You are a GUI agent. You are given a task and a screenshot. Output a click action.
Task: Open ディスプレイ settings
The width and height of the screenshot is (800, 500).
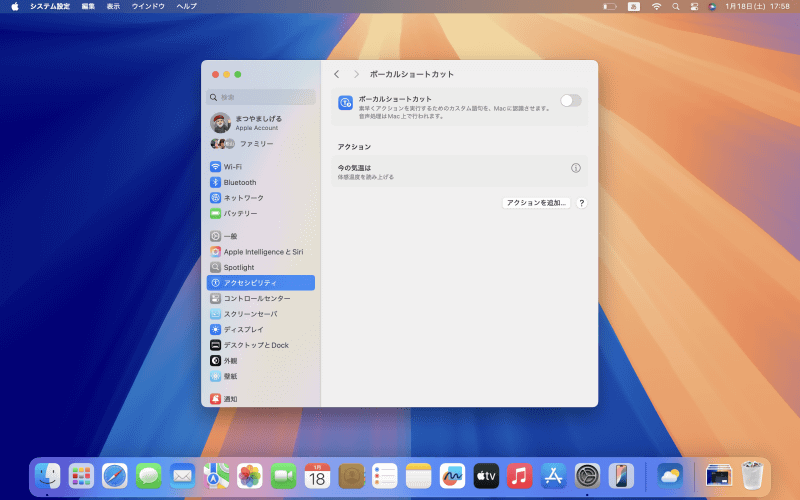click(261, 330)
